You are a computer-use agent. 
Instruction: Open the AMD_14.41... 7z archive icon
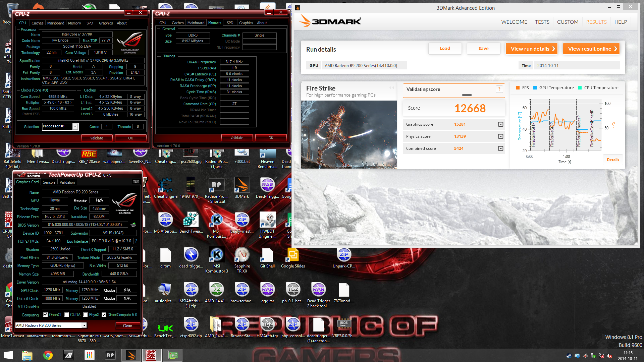pyautogui.click(x=216, y=289)
